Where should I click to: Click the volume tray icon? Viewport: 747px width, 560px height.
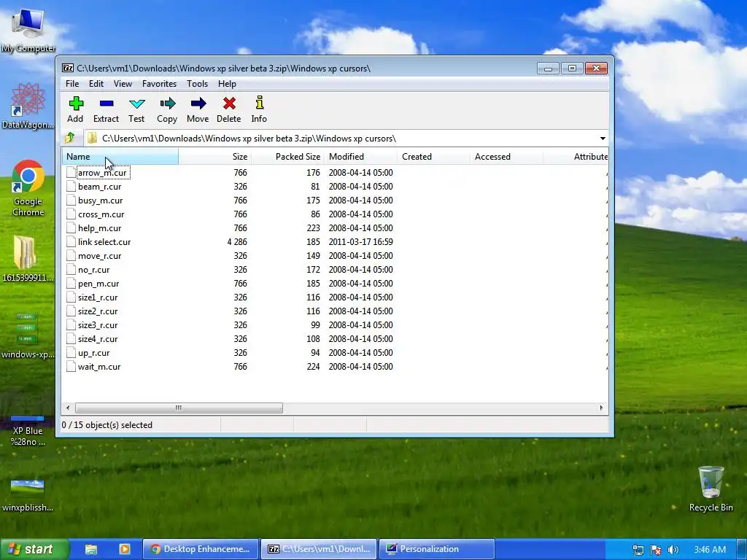point(673,550)
